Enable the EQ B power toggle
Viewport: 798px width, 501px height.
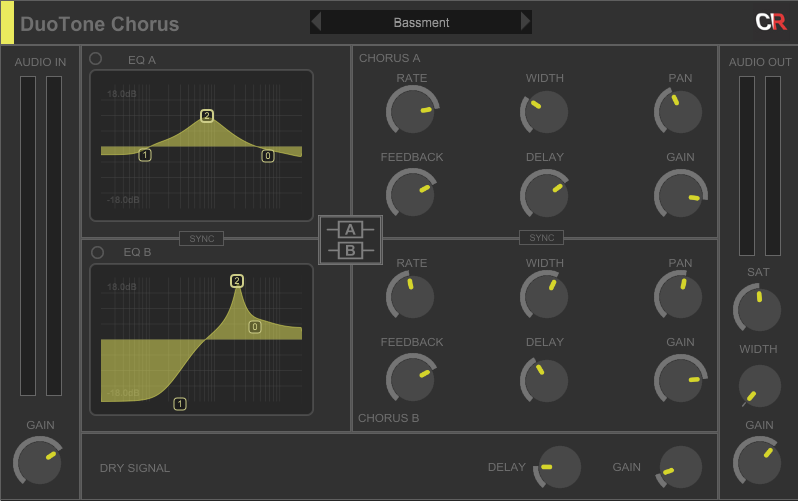click(x=96, y=252)
